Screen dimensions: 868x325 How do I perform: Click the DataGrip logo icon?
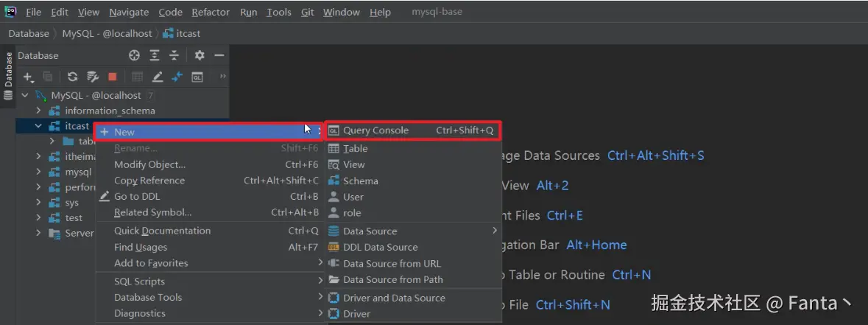(x=10, y=11)
